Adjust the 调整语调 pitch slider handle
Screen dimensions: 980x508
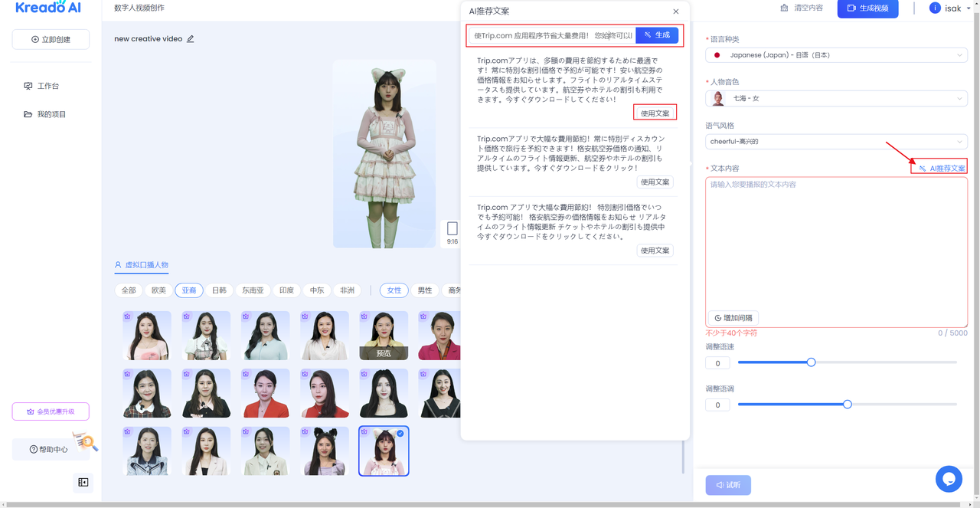pyautogui.click(x=848, y=405)
